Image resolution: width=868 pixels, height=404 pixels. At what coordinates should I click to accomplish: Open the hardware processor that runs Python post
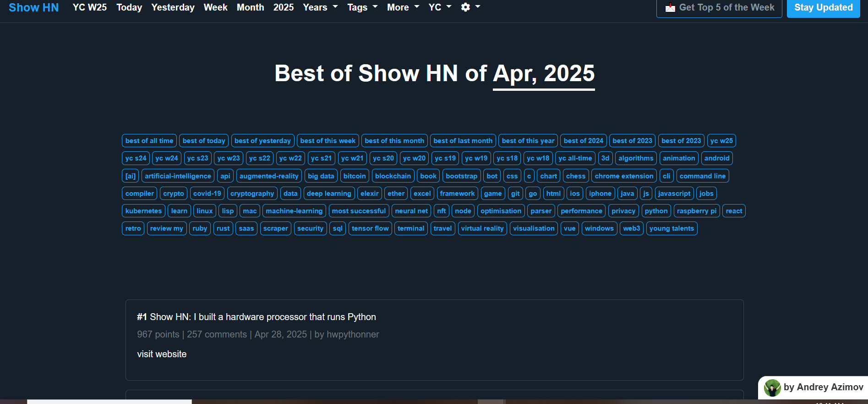coord(263,317)
